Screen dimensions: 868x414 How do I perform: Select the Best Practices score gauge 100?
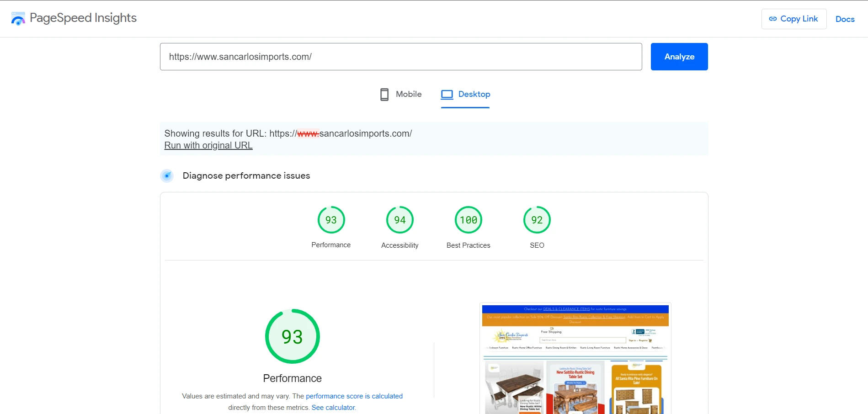[x=468, y=220]
